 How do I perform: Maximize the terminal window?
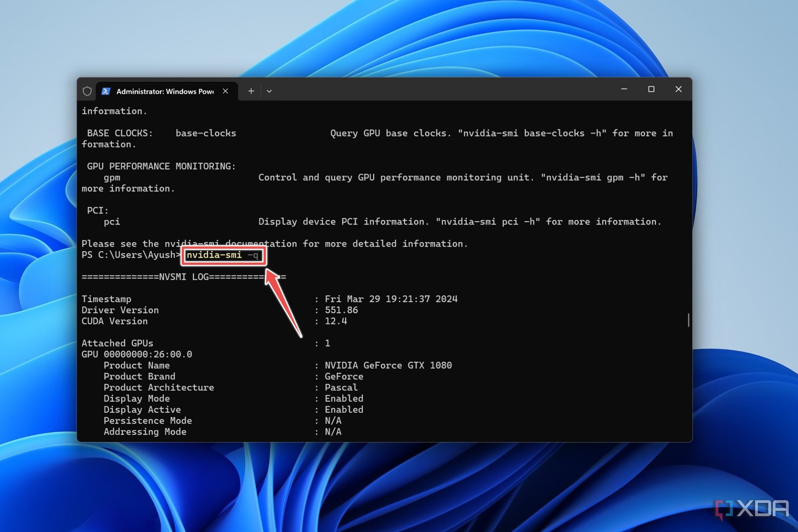pos(651,89)
